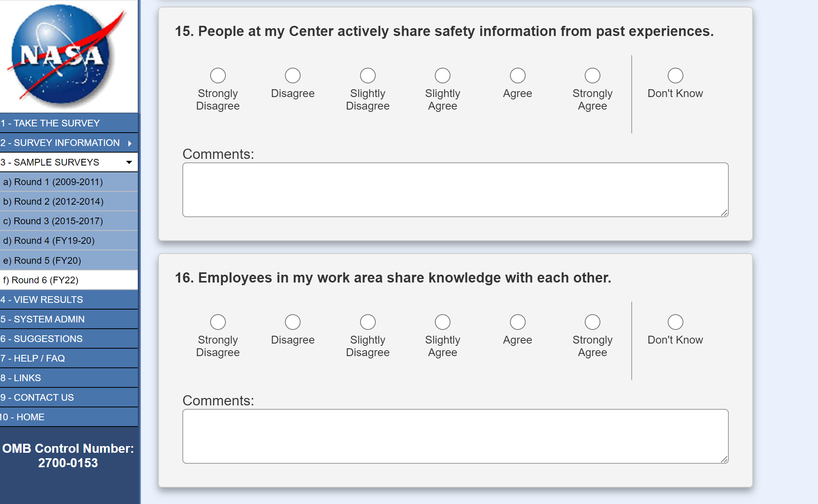This screenshot has width=818, height=504.
Task: Choose Disagree for question 16
Action: pos(293,322)
